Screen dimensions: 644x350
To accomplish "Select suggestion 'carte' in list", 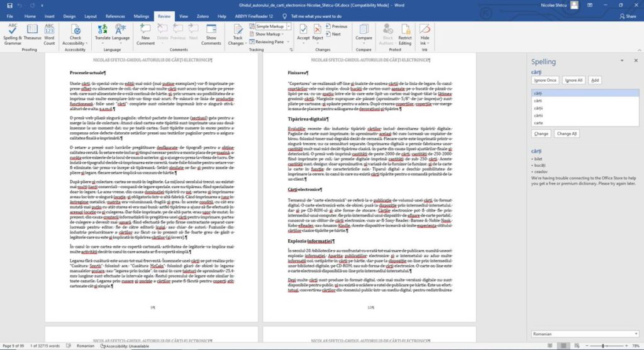I will (585, 123).
